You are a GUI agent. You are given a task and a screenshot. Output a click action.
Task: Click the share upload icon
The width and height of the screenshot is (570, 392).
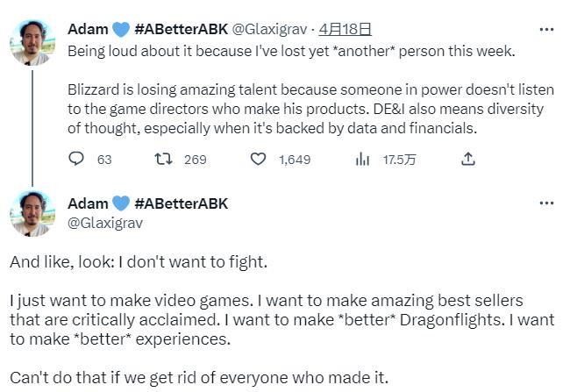pos(468,159)
